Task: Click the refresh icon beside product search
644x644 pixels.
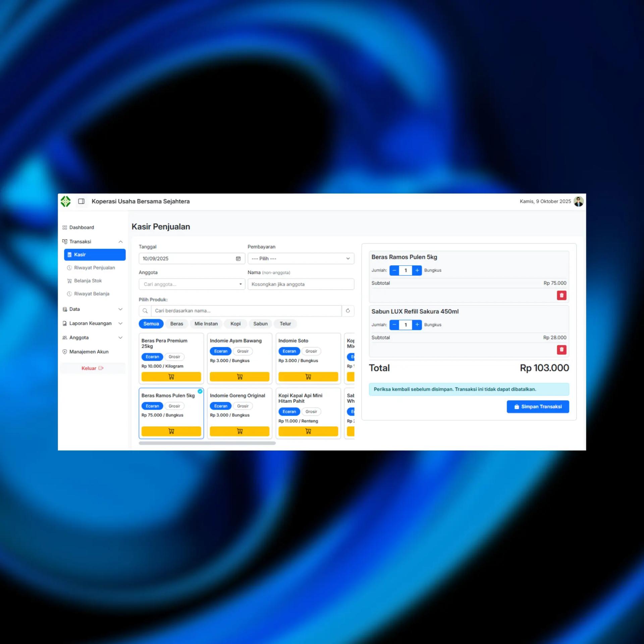Action: [x=348, y=311]
